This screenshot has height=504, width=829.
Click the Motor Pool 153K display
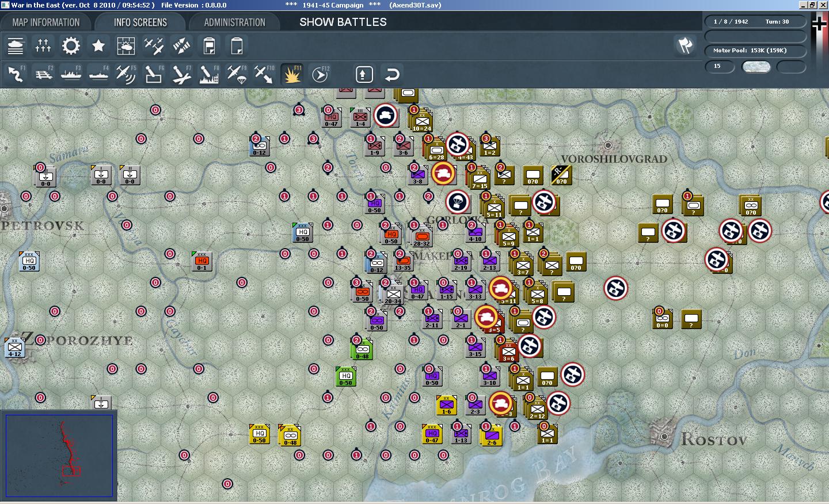755,50
